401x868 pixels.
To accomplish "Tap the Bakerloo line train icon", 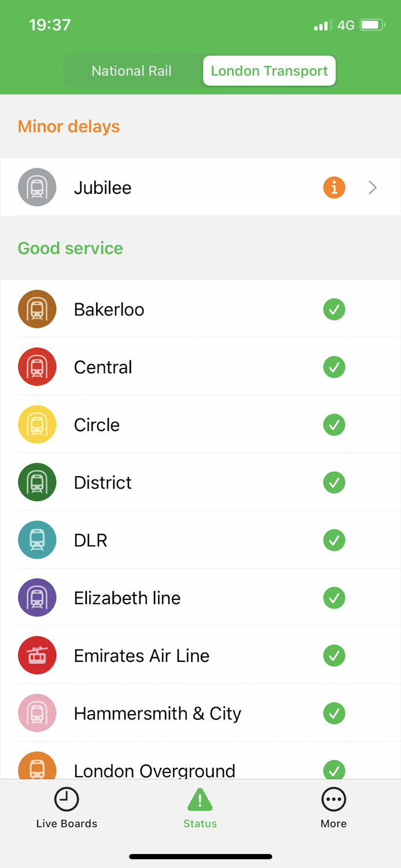I will (x=37, y=309).
